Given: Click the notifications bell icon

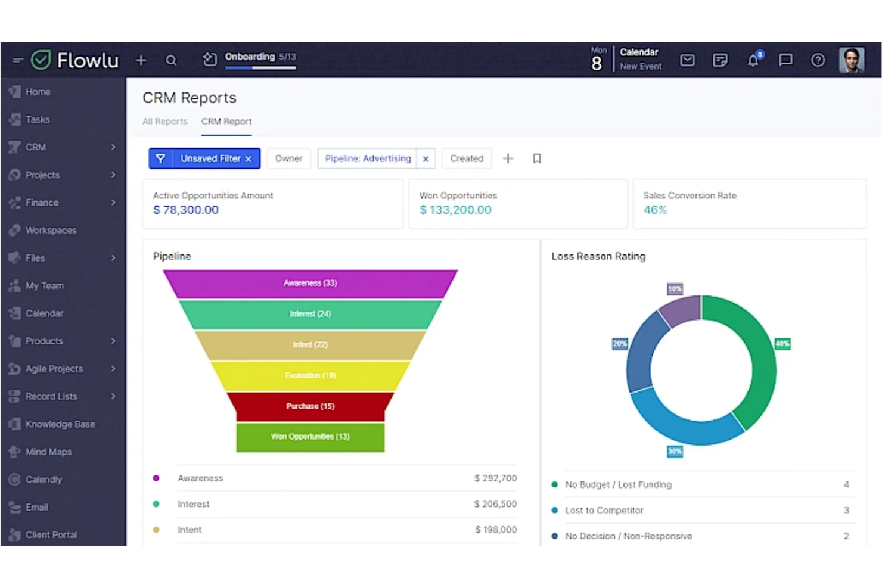Looking at the screenshot, I should (x=753, y=60).
